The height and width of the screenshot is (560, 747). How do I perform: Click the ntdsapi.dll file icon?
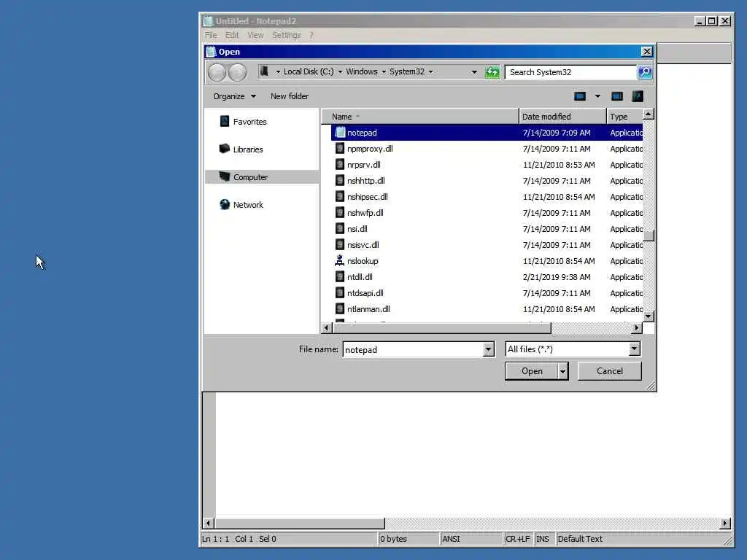tap(340, 293)
